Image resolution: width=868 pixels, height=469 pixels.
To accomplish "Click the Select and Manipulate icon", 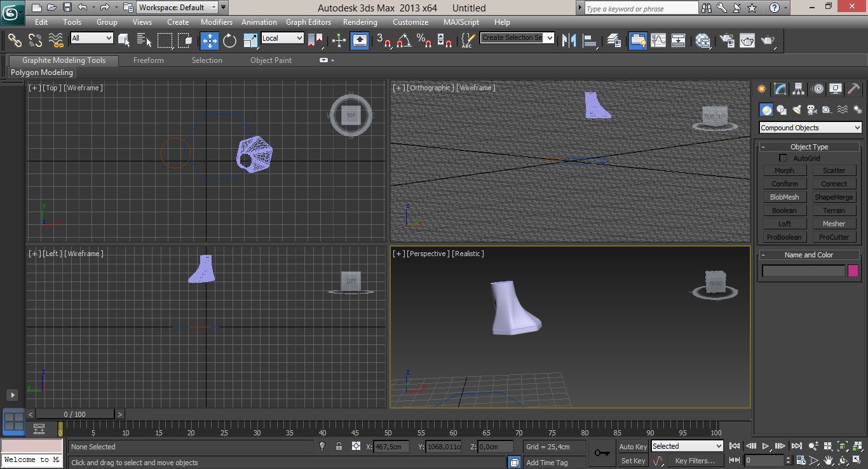I will [x=339, y=40].
